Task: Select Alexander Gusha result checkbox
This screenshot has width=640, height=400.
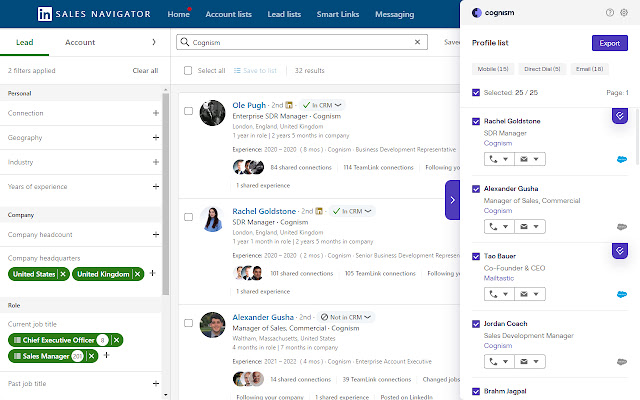Action: point(188,323)
